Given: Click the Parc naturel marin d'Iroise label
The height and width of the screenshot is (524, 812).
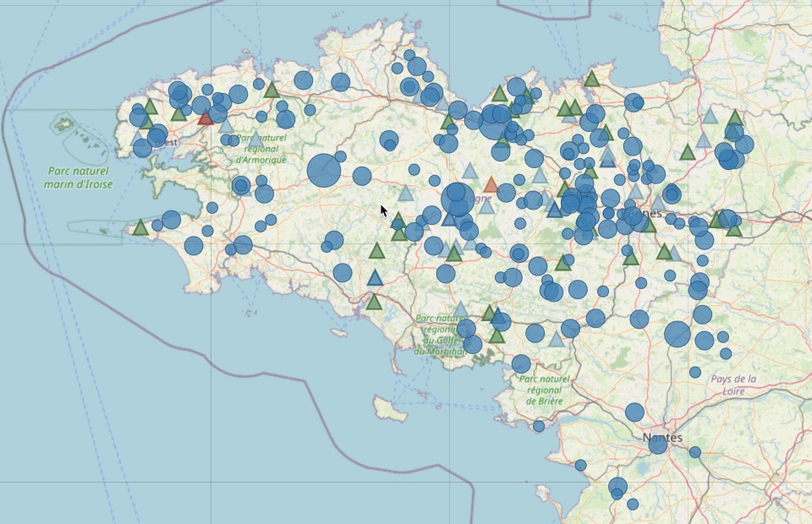Looking at the screenshot, I should (78, 177).
